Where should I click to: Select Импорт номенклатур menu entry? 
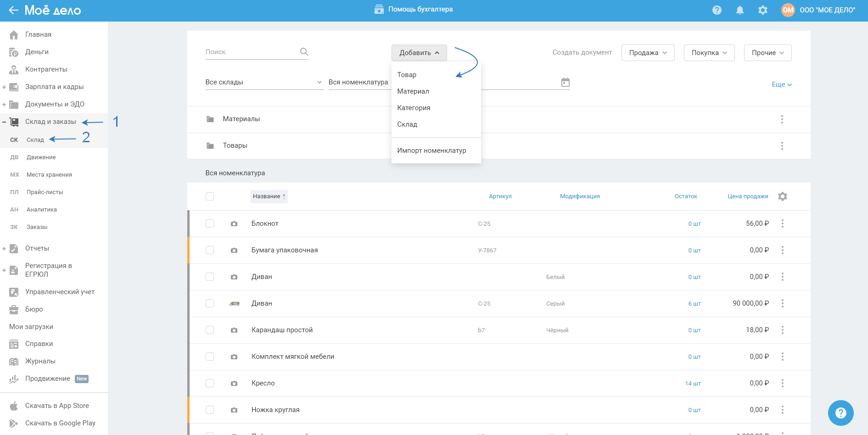431,151
